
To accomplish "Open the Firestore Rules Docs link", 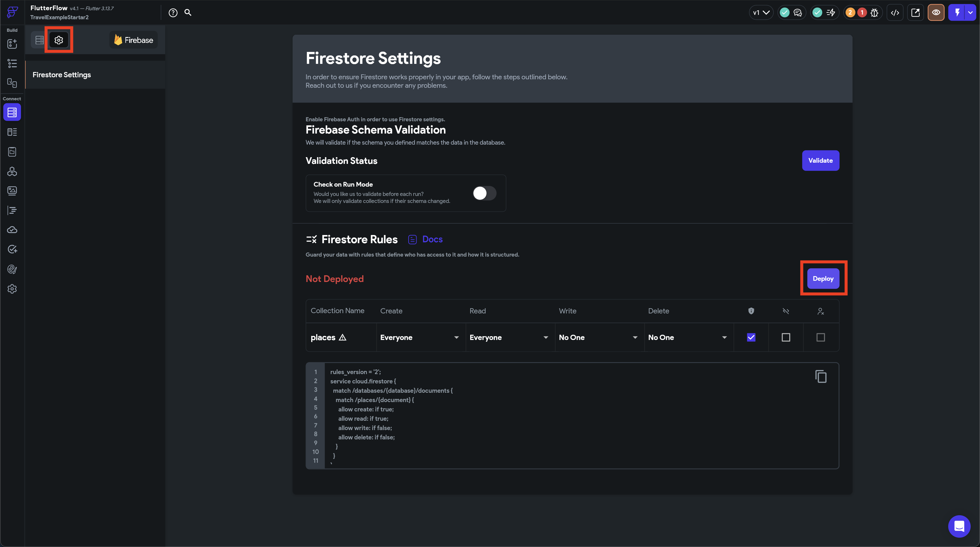I will pos(432,239).
